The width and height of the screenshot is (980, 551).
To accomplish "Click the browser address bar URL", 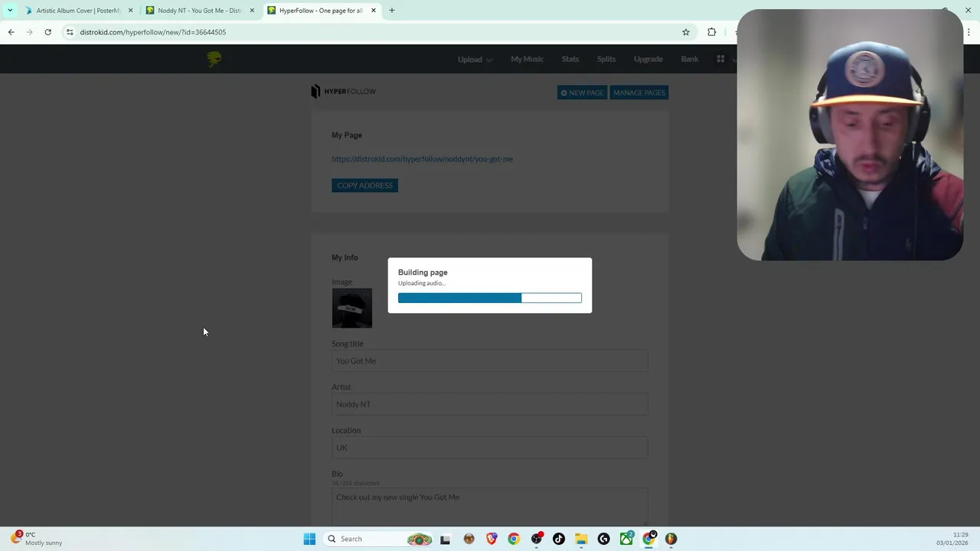I will pyautogui.click(x=153, y=32).
